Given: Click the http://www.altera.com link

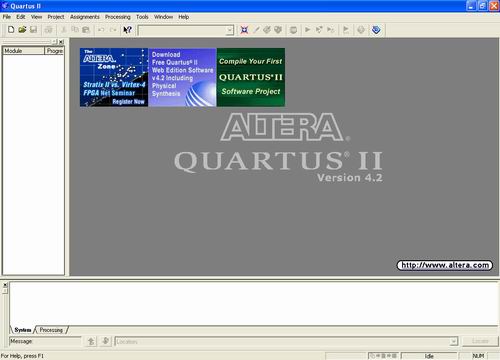Looking at the screenshot, I should (445, 265).
